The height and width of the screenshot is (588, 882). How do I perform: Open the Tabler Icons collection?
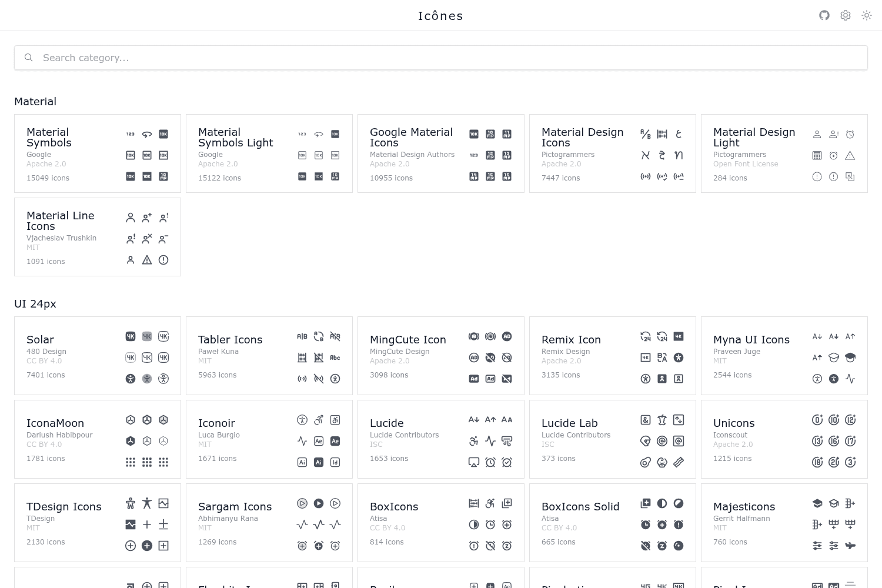[x=269, y=356]
